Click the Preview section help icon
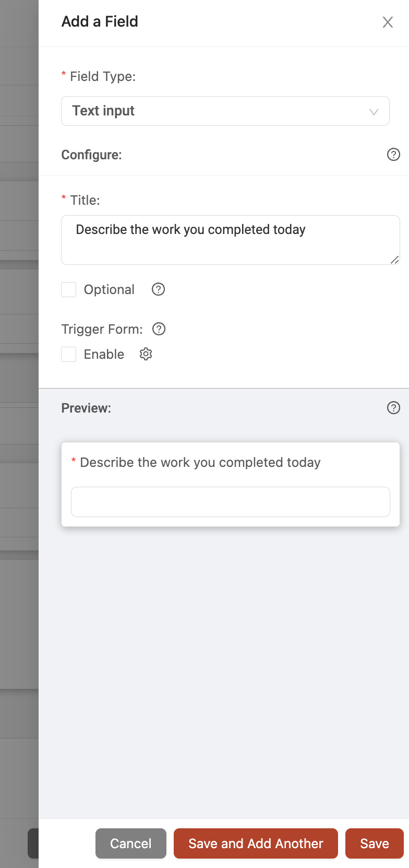 click(x=393, y=408)
